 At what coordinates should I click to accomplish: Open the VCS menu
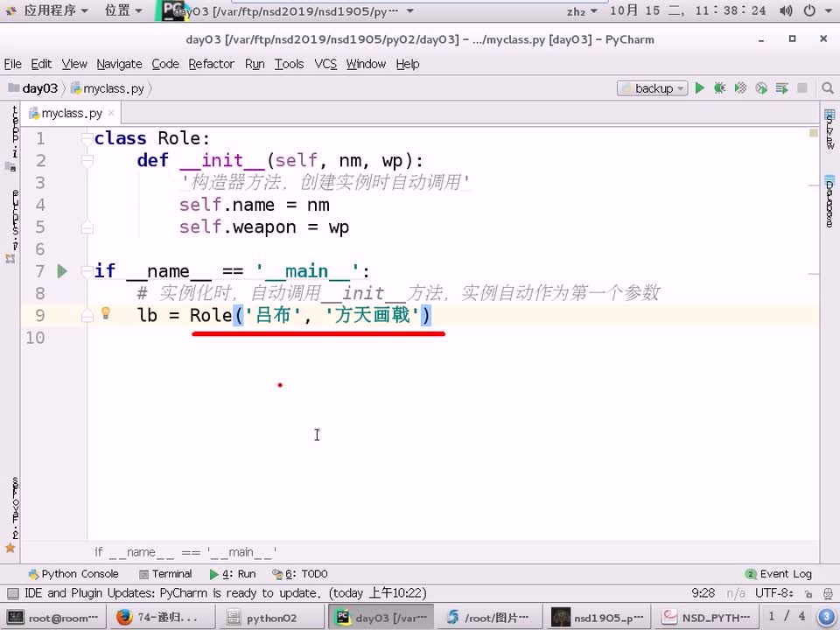pyautogui.click(x=325, y=64)
